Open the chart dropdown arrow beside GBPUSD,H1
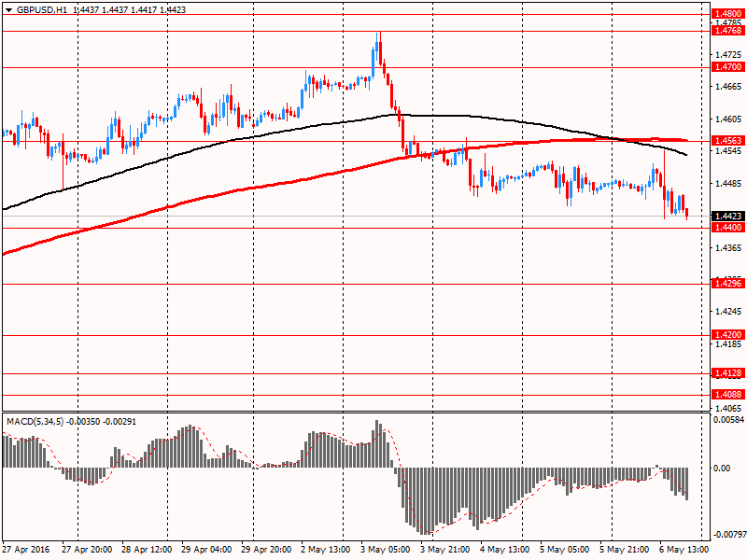The width and height of the screenshot is (747, 560). tap(8, 10)
